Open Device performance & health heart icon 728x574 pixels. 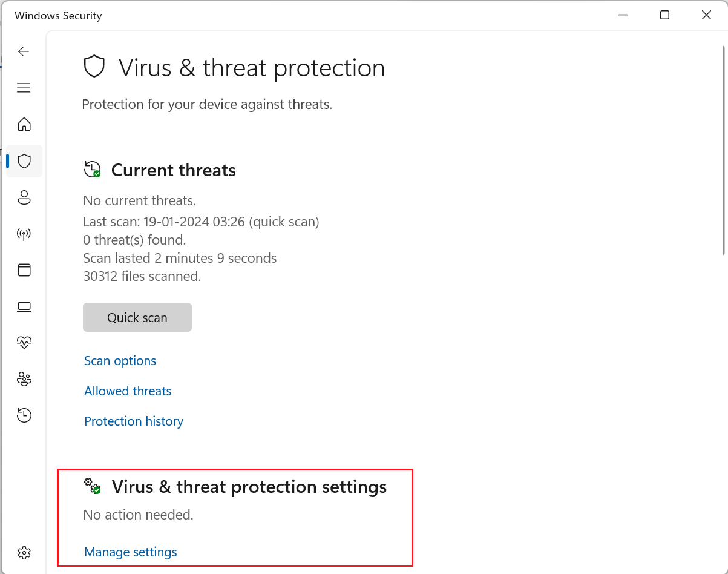coord(24,343)
